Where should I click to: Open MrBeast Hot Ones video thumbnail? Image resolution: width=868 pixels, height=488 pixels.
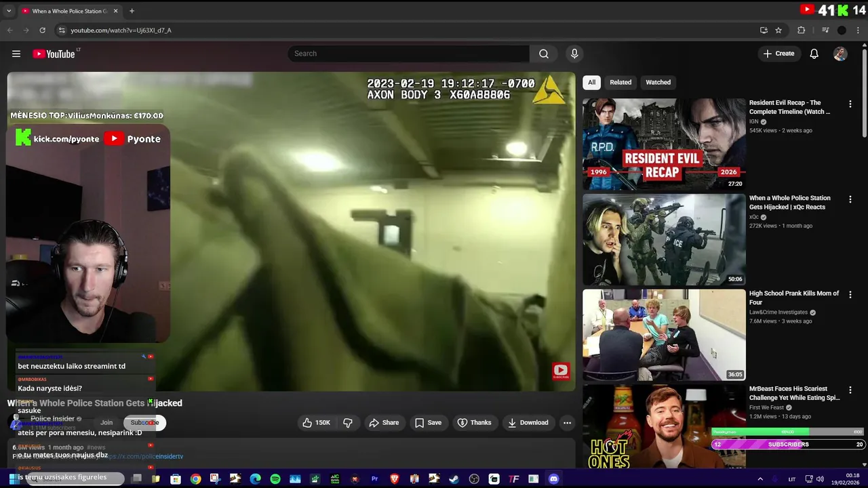[x=664, y=426]
